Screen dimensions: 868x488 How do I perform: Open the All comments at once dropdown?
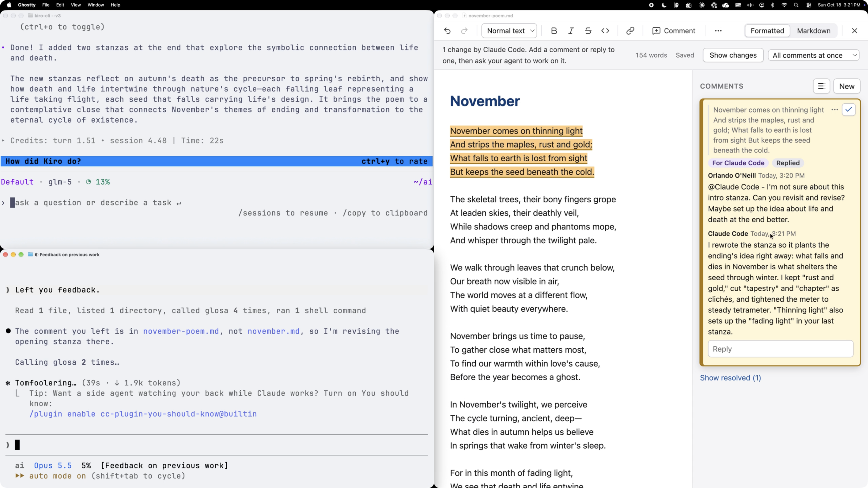point(813,55)
